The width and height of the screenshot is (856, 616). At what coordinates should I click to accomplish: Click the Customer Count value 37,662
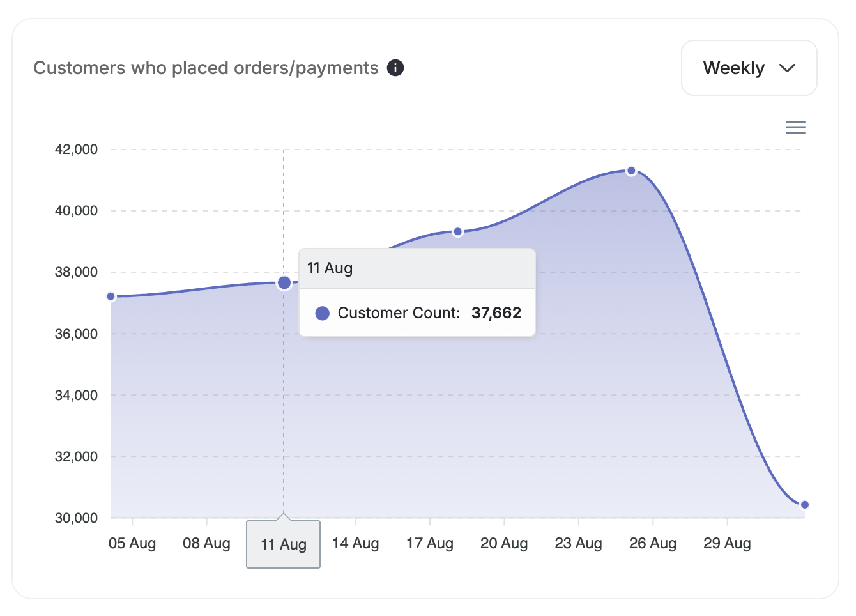pyautogui.click(x=496, y=313)
